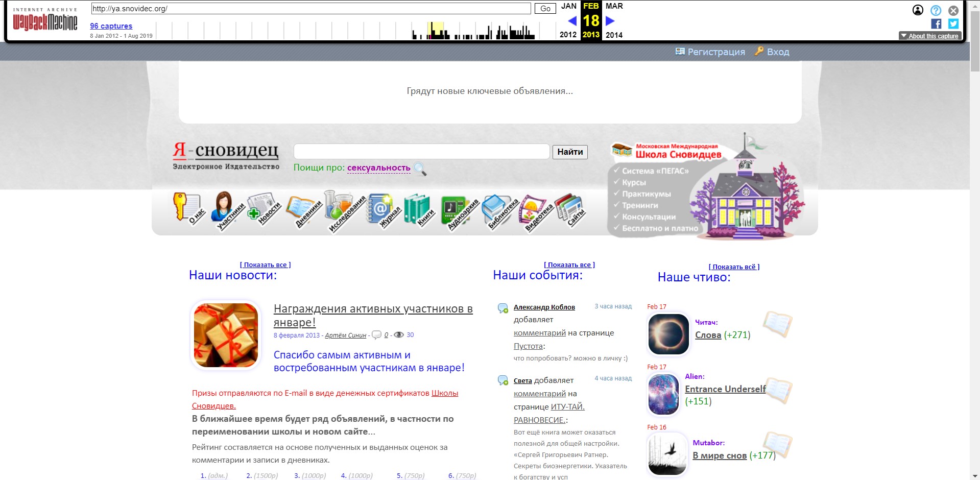Click the news comments bubble icon
The width and height of the screenshot is (980, 480).
(376, 335)
